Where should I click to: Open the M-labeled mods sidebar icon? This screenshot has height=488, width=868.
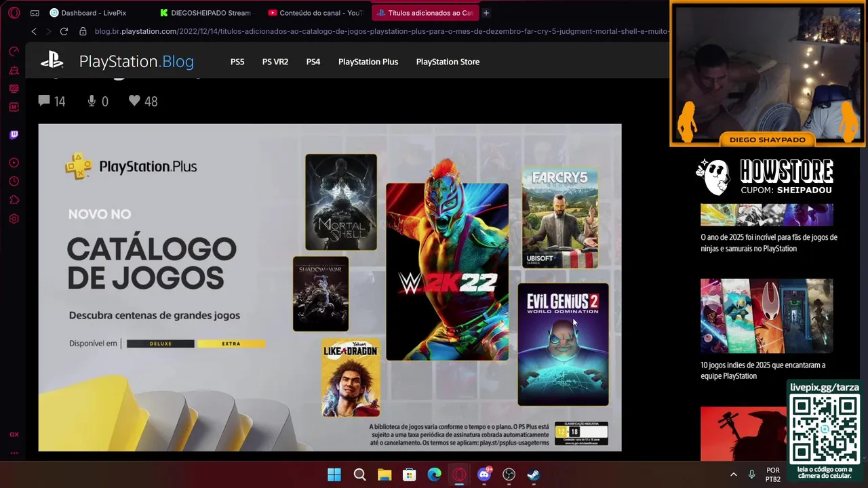click(14, 107)
